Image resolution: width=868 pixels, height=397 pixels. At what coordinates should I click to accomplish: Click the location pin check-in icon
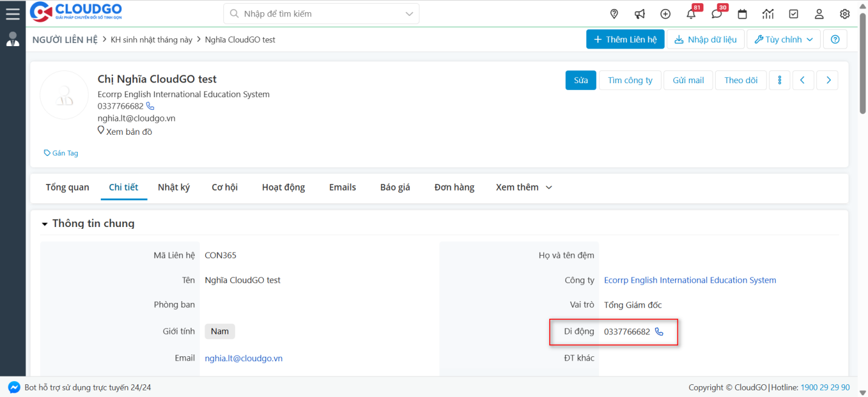[614, 13]
